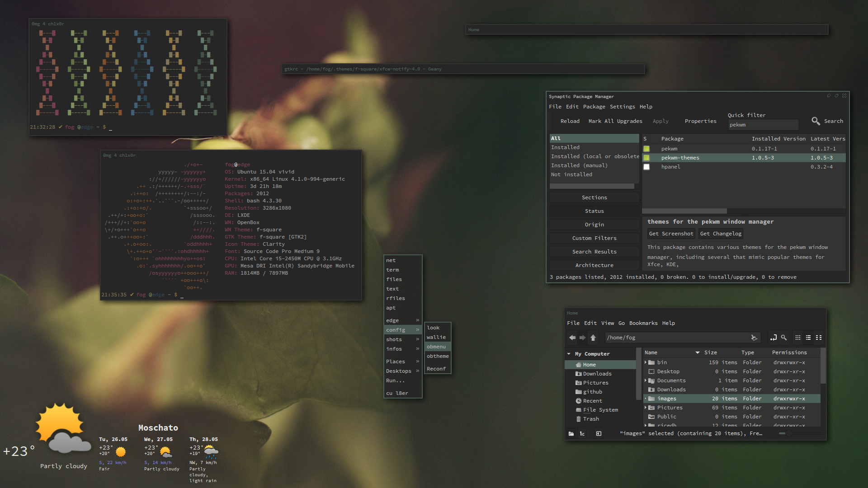Go back in the file manager
Image resolution: width=868 pixels, height=488 pixels.
tap(572, 338)
